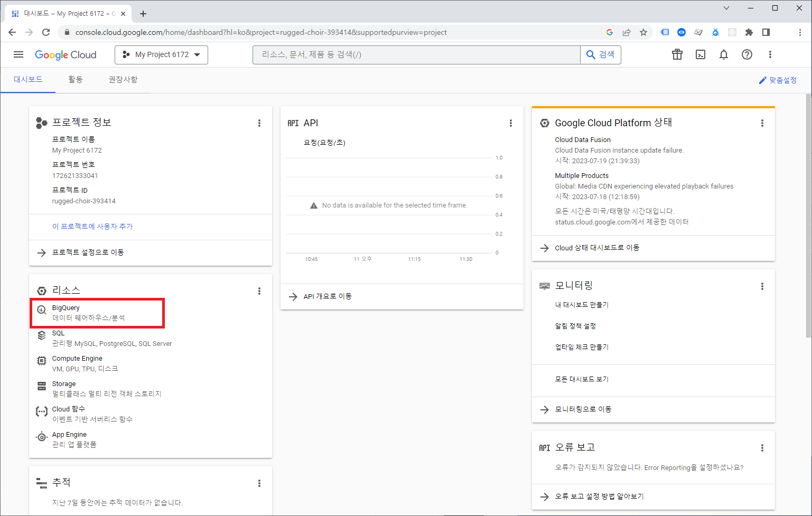Screen dimensions: 812x516
Task: Open the Chrome tab search chevron
Action: point(726,8)
